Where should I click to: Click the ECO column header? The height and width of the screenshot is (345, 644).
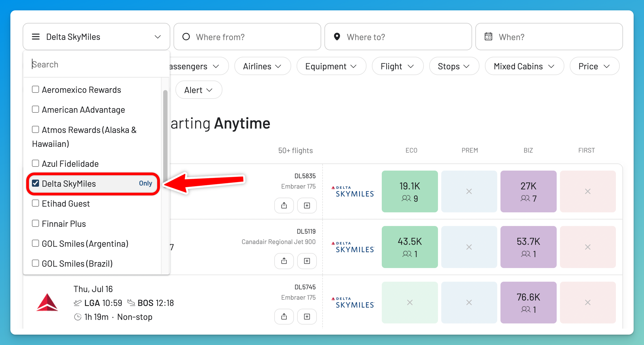[411, 150]
